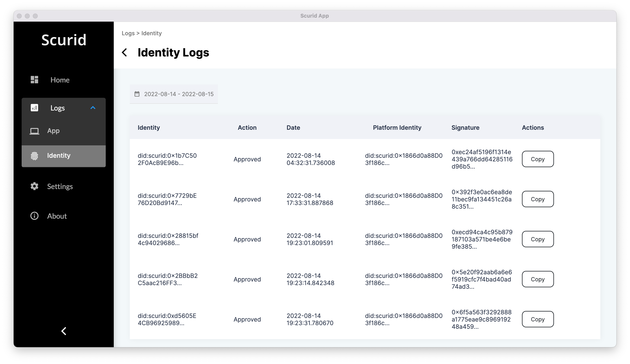Viewport: 630px width, 364px height.
Task: Select the Logs menu label
Action: click(x=57, y=108)
